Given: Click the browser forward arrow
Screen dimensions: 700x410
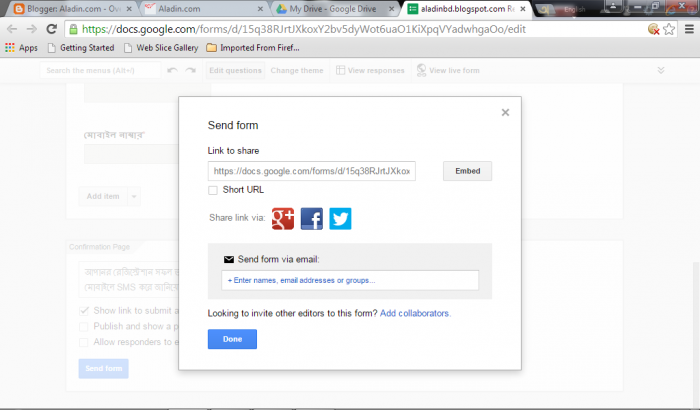Looking at the screenshot, I should tap(32, 29).
